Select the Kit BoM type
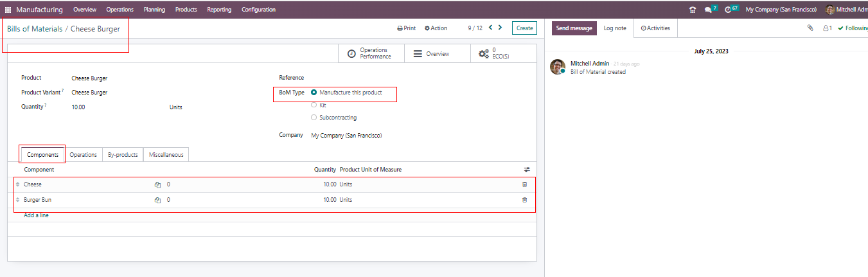The image size is (868, 277). [x=314, y=105]
